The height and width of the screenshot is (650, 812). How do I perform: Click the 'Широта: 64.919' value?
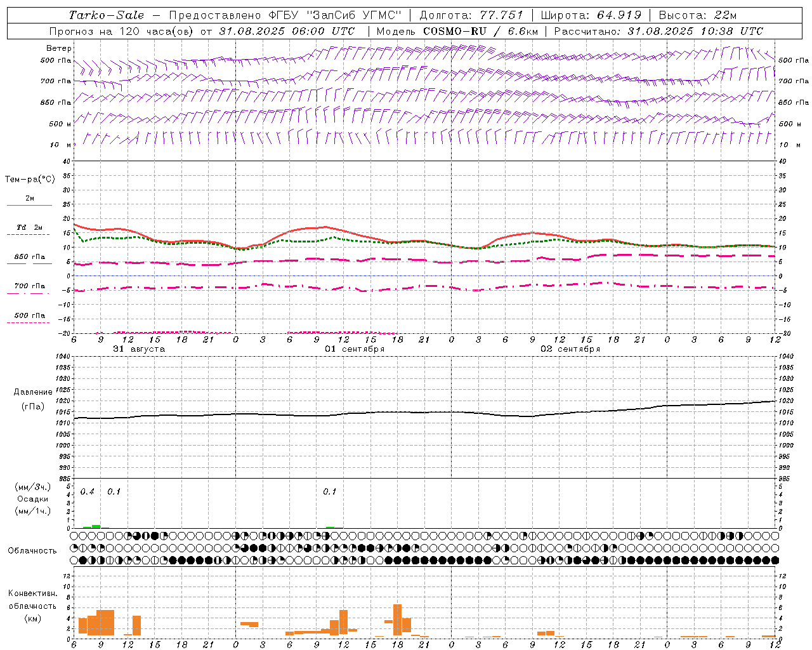pyautogui.click(x=591, y=15)
